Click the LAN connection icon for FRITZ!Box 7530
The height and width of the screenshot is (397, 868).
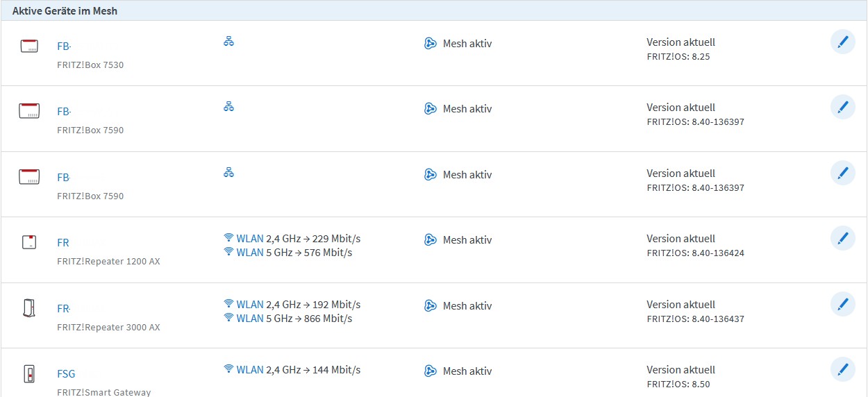point(228,41)
